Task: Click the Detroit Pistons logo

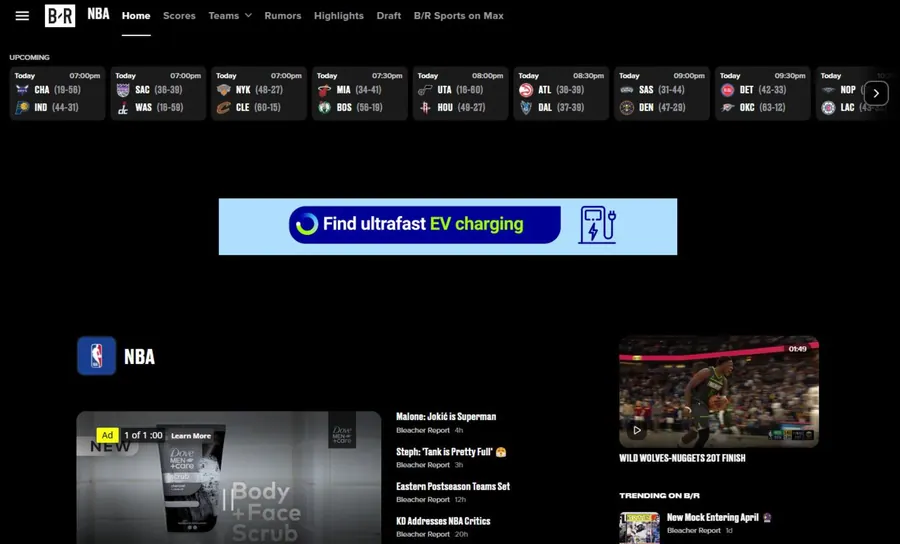Action: point(727,90)
